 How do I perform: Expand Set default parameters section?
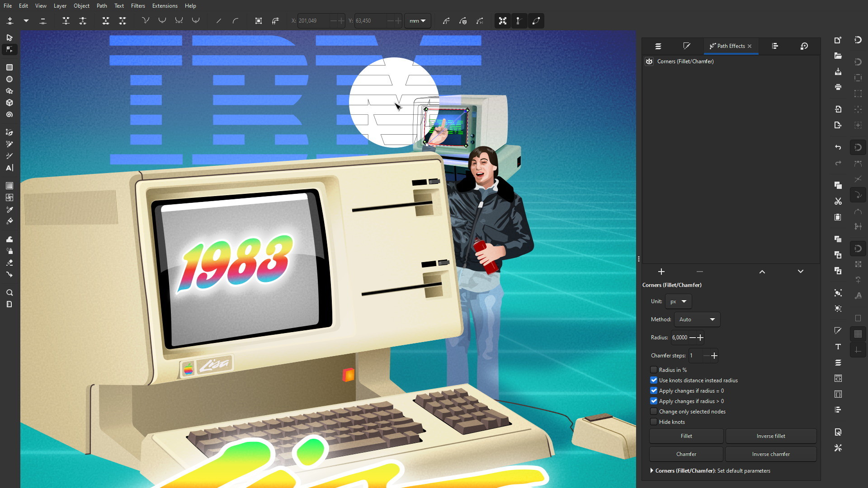tap(651, 470)
